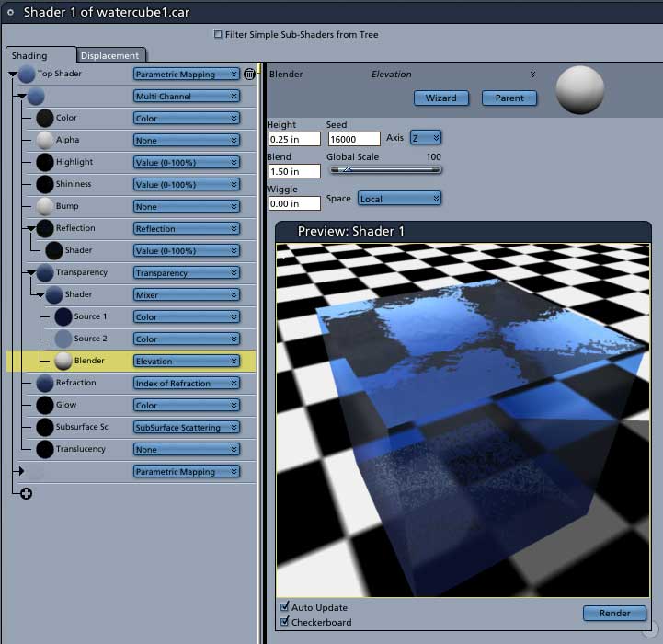Enable Filter Simple Sub-Shaders from Tree
Image resolution: width=663 pixels, height=644 pixels.
pos(218,34)
